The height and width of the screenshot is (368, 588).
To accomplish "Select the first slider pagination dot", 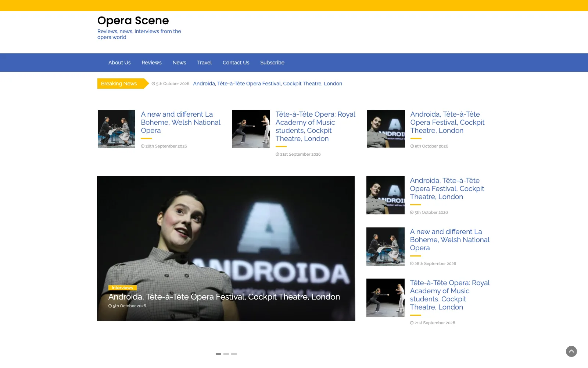I will pos(218,354).
